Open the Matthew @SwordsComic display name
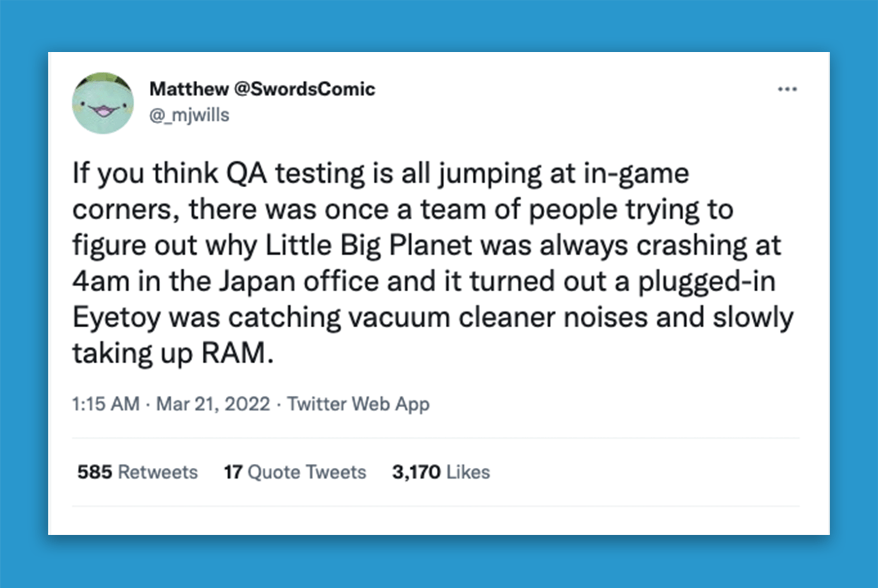 (x=262, y=89)
